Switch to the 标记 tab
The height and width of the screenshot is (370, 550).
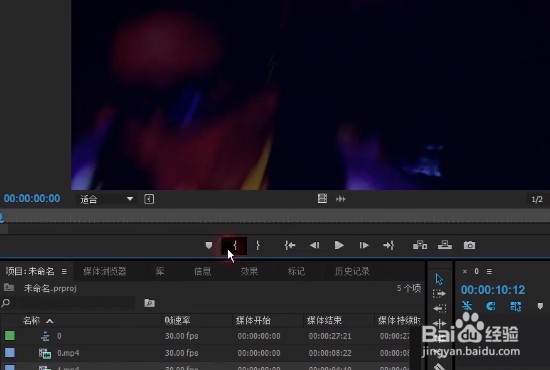[296, 271]
